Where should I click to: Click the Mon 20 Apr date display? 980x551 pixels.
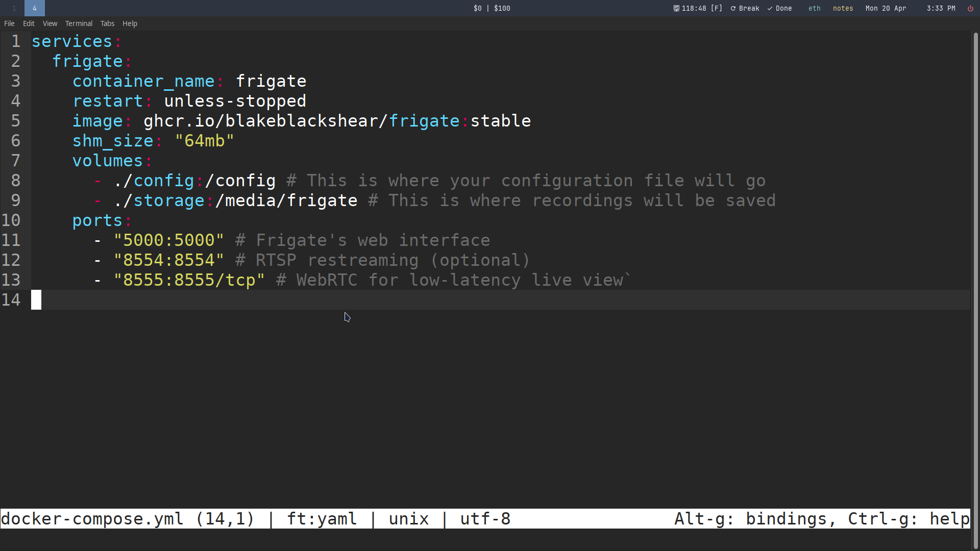[886, 8]
